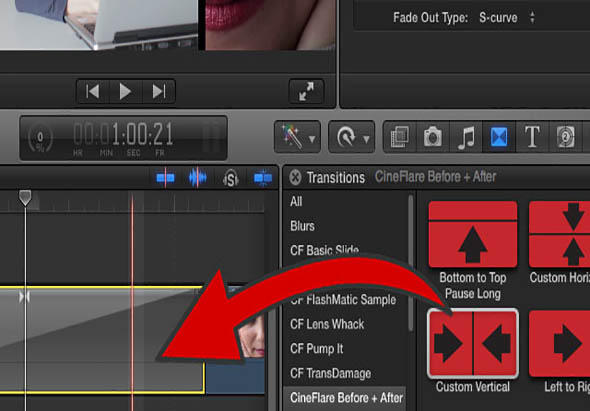Select the Custom Horizontal transition thumbnail
The height and width of the screenshot is (411, 590).
pos(560,234)
